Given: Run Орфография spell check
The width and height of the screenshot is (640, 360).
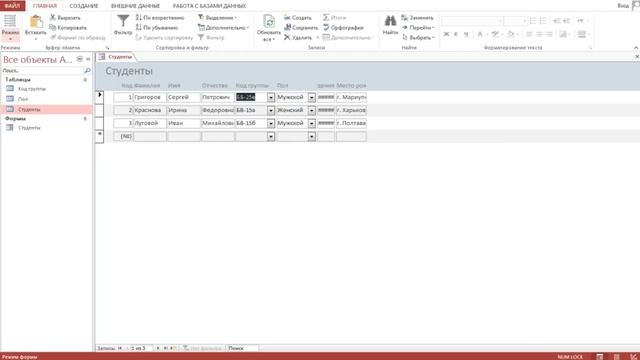Looking at the screenshot, I should 343,28.
